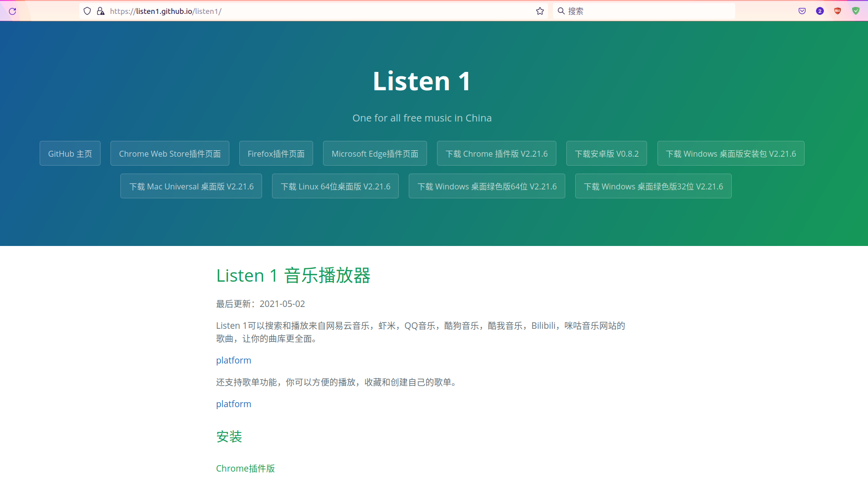Open Microsoft Edge插件页面 button
This screenshot has height=485, width=868.
[x=375, y=154]
